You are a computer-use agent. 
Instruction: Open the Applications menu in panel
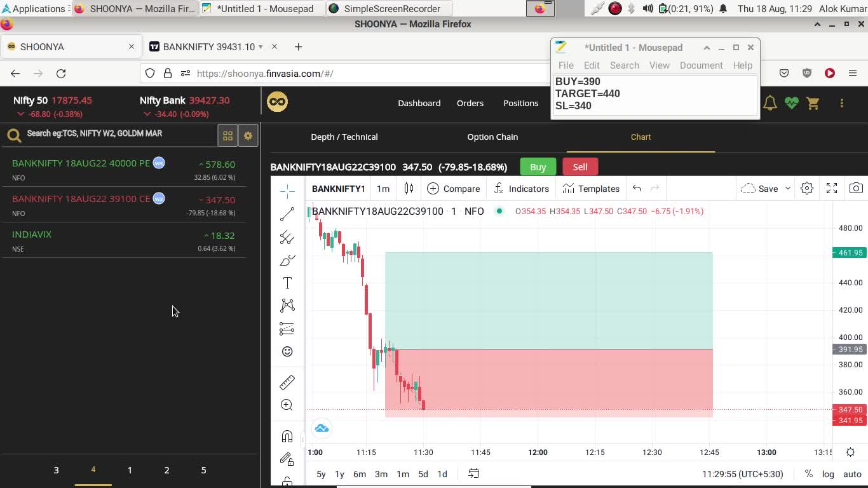[x=34, y=9]
